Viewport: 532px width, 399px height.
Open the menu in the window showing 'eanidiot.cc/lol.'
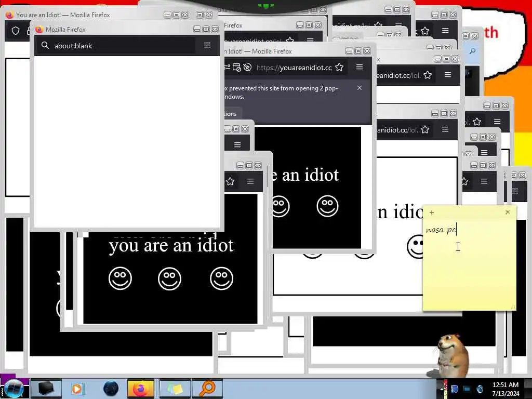[448, 75]
